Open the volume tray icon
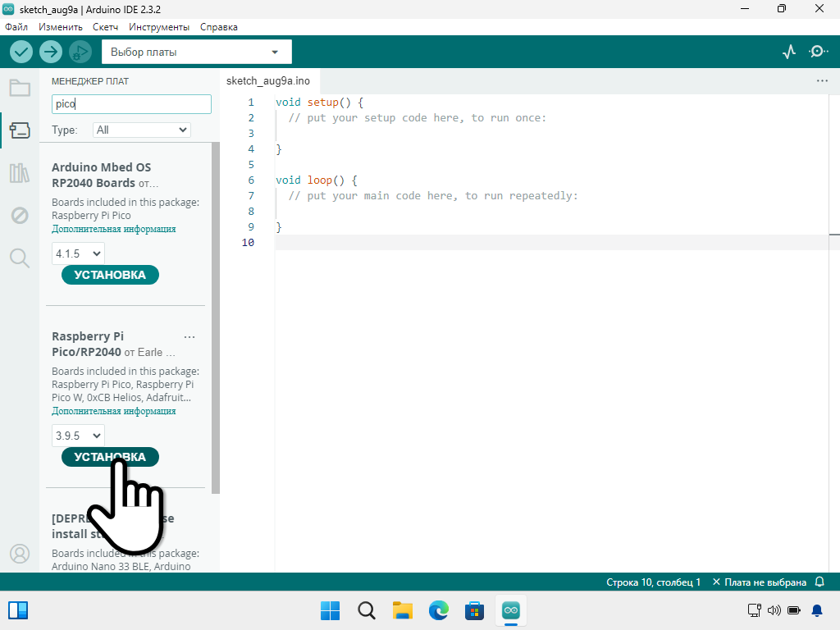 (x=774, y=610)
